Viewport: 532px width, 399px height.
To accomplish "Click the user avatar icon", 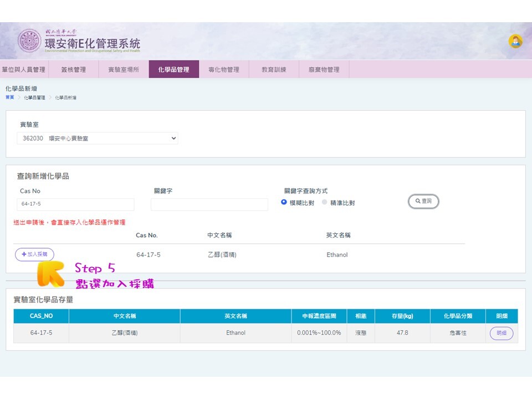I will (x=515, y=41).
